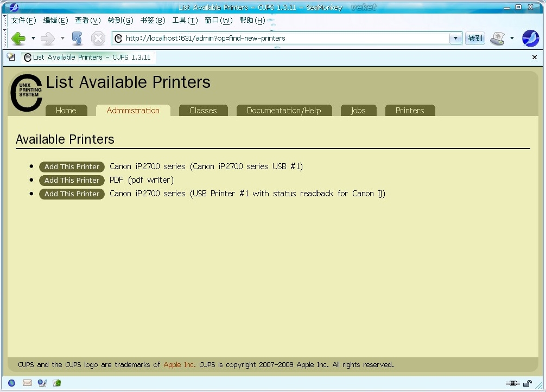
Task: Open the Print options dropdown arrow
Action: coord(512,38)
